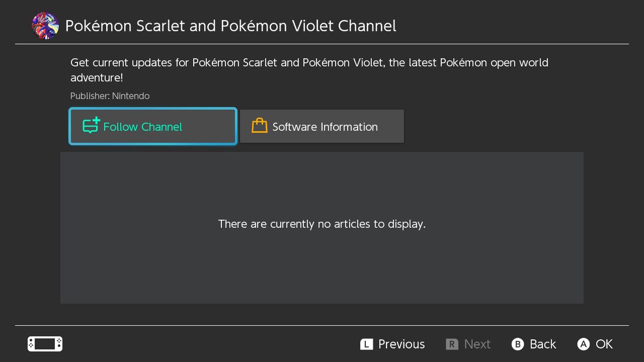Image resolution: width=644 pixels, height=362 pixels.
Task: Go to Previous channel label
Action: pyautogui.click(x=401, y=344)
